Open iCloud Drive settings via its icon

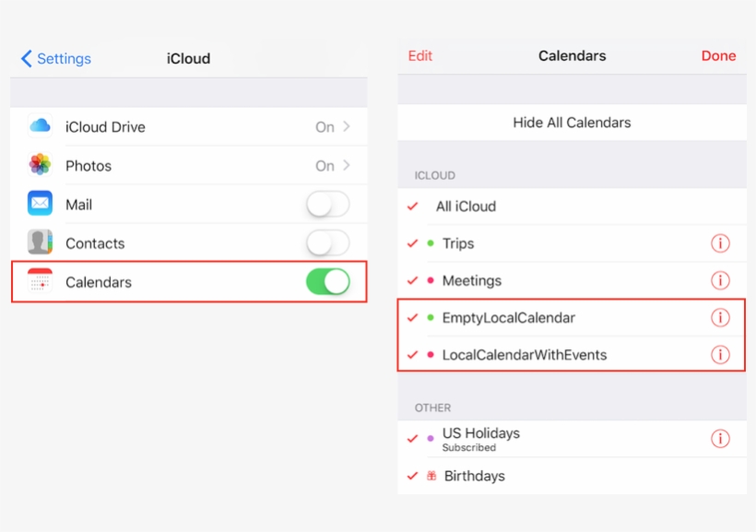(x=39, y=126)
